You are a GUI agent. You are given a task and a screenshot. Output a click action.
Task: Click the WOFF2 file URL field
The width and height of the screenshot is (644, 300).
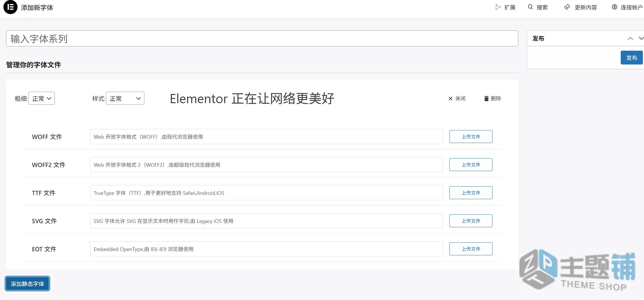point(266,165)
